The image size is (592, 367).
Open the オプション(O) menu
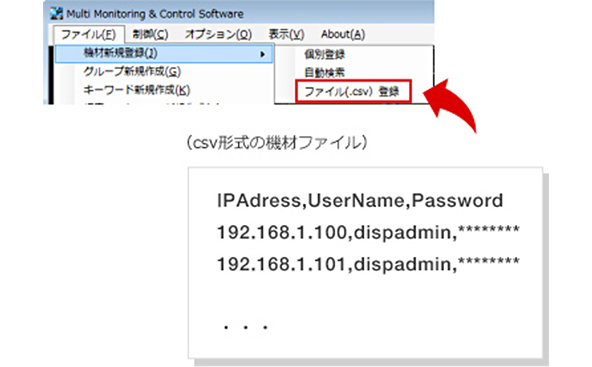pos(218,35)
